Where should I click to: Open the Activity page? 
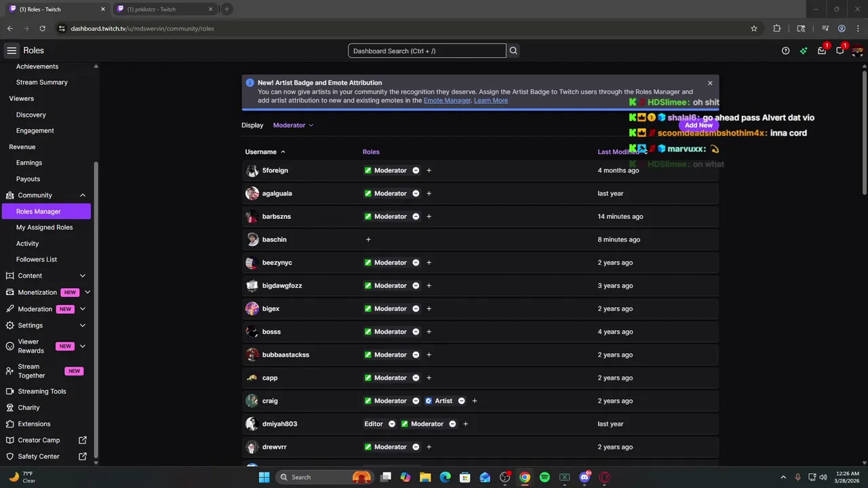click(28, 244)
